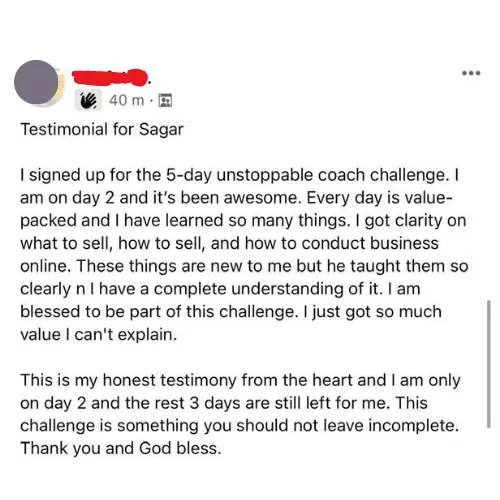The height and width of the screenshot is (500, 500).
Task: Click the word 'Sagar' in the heading
Action: click(161, 130)
